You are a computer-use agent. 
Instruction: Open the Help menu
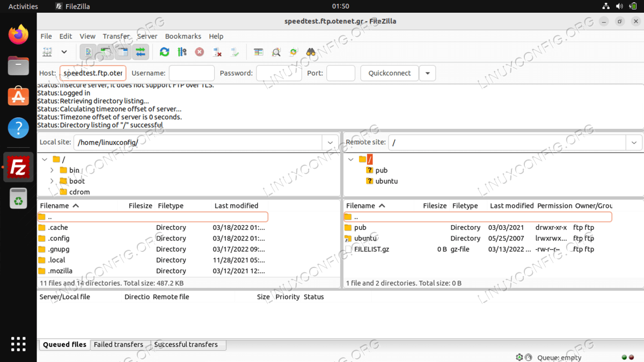pyautogui.click(x=216, y=36)
